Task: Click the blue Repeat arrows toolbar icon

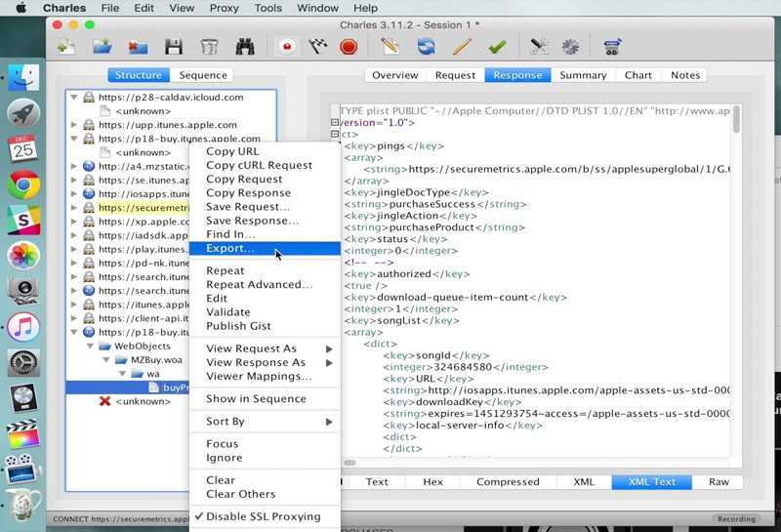Action: (426, 47)
